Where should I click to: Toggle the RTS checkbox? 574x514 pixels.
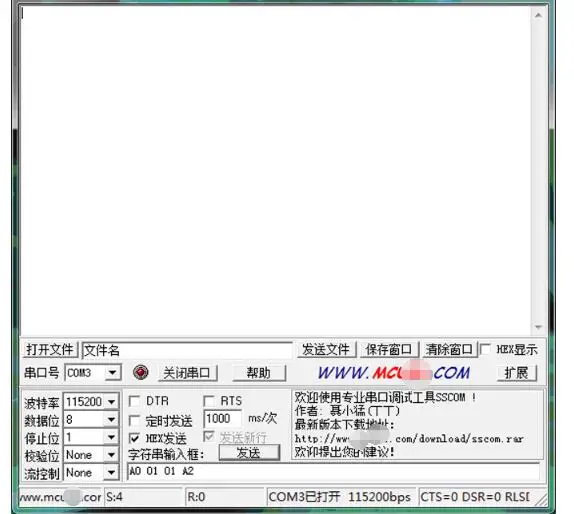pos(209,401)
